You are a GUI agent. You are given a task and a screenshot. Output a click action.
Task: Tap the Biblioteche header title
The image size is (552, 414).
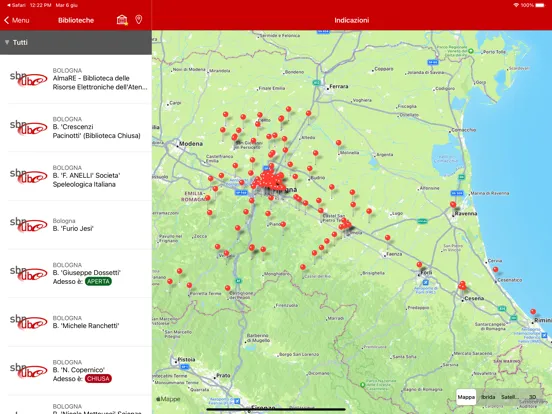tap(76, 20)
